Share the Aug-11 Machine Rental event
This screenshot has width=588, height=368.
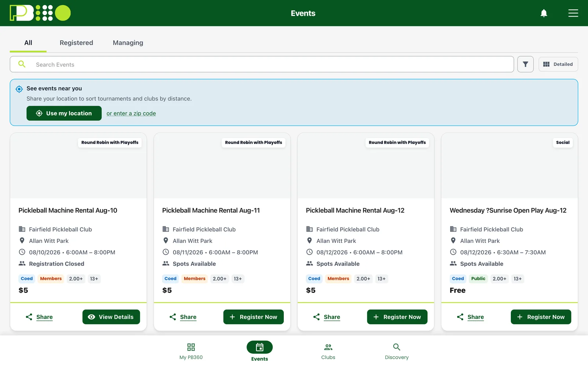[x=183, y=317]
